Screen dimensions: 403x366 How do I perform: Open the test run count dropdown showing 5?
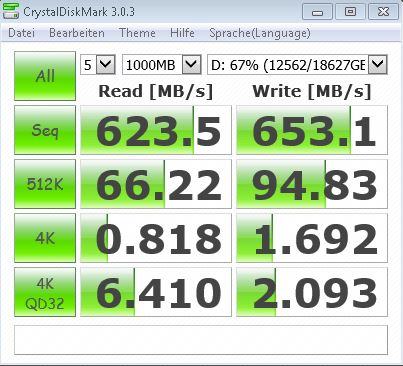pos(98,64)
